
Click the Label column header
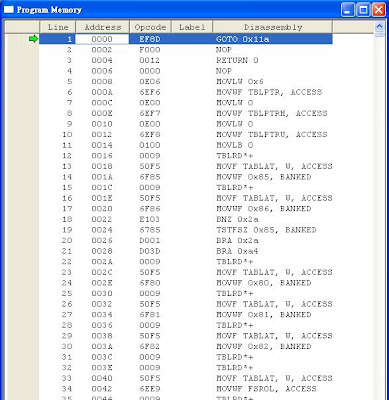pos(192,27)
